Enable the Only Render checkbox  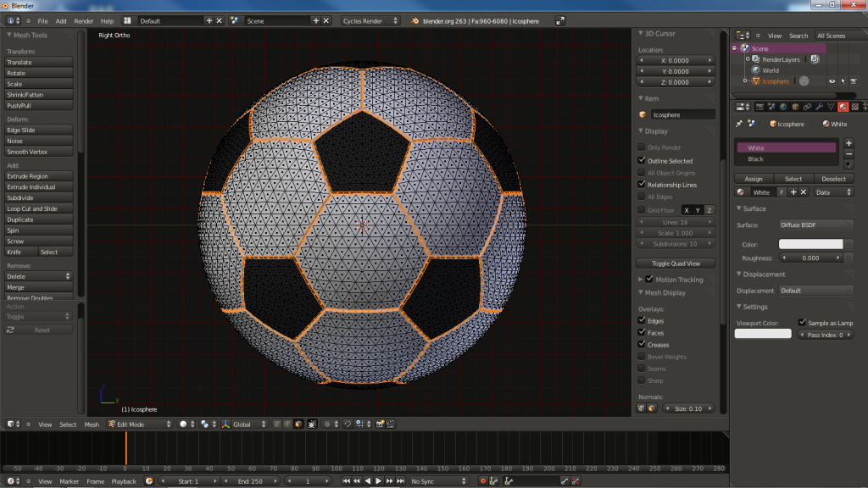point(642,147)
